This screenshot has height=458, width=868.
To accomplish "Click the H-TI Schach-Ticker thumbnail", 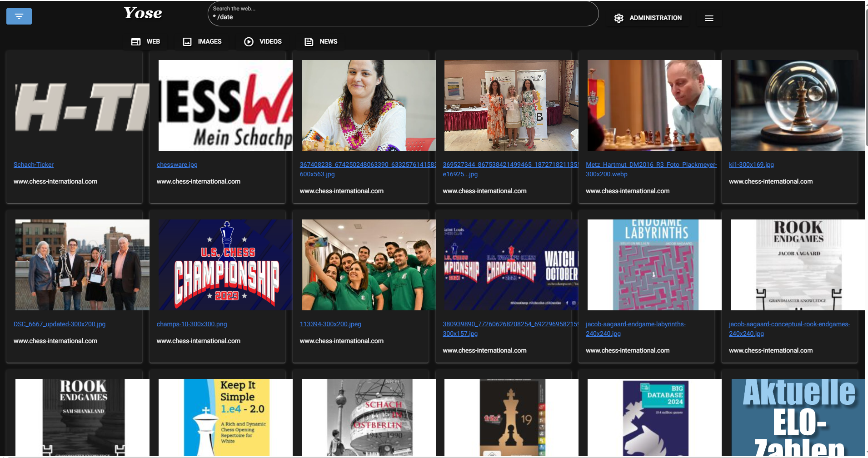I will pos(82,105).
